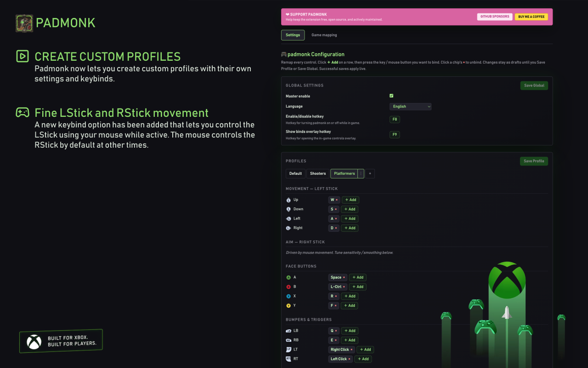Toggle the Master enable checkbox
The image size is (588, 368).
tap(391, 96)
